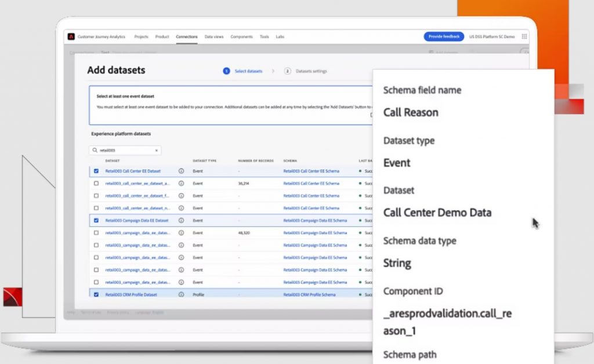Select step 1 Select datasets

point(243,71)
